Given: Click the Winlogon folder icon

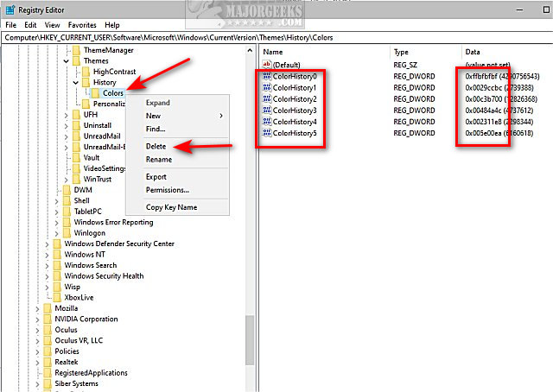Looking at the screenshot, I should 67,233.
